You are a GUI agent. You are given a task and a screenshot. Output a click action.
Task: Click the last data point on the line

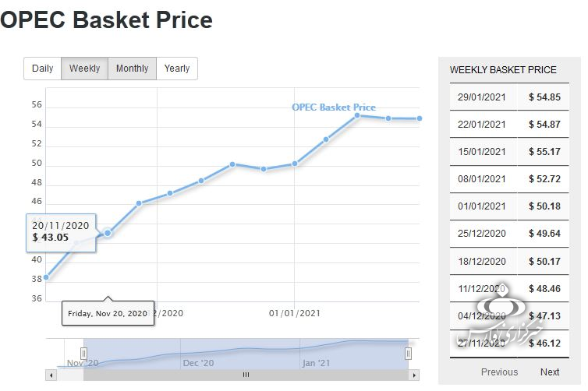(x=420, y=118)
